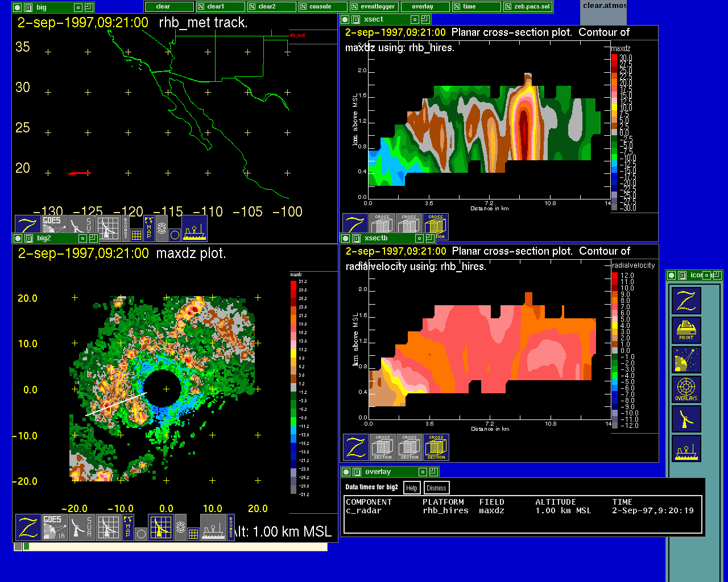728x582 pixels.
Task: Click the GOES IR satellite icon in big2 toolbar
Action: tap(55, 527)
